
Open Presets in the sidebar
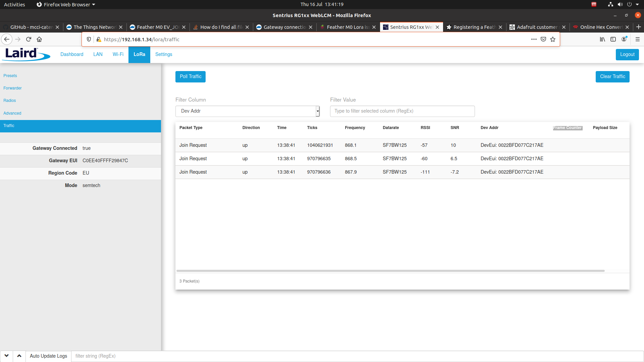coord(10,76)
